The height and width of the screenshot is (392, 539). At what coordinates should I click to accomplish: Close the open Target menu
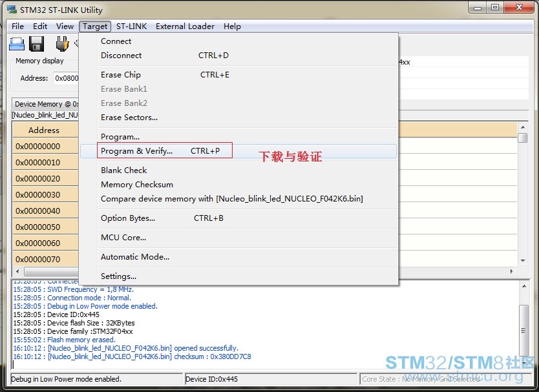(95, 26)
